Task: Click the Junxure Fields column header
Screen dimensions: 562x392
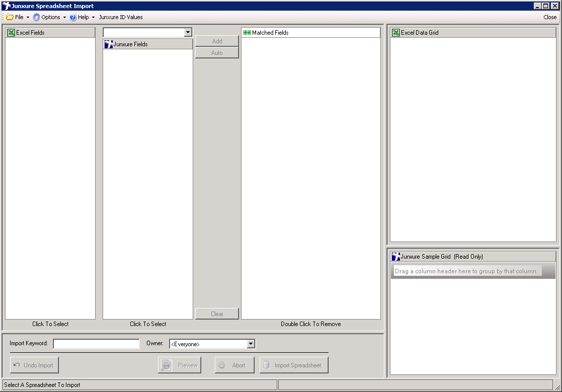Action: 147,44
